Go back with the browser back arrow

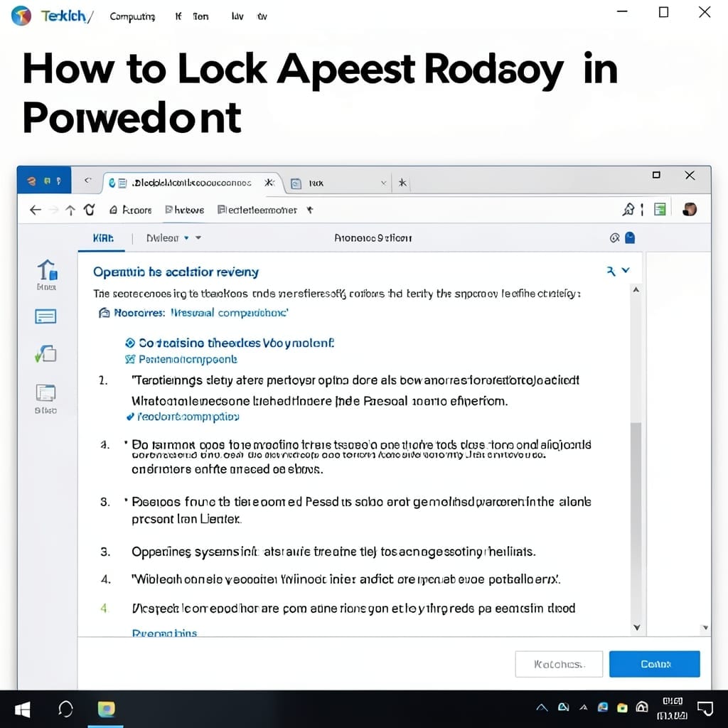click(x=36, y=210)
